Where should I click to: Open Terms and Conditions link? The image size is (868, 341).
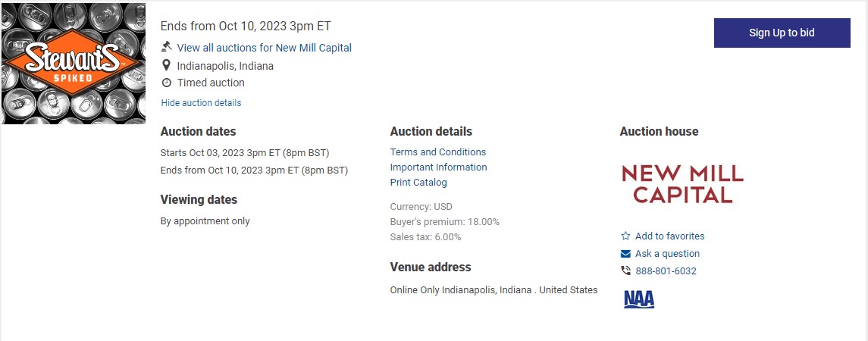point(438,152)
